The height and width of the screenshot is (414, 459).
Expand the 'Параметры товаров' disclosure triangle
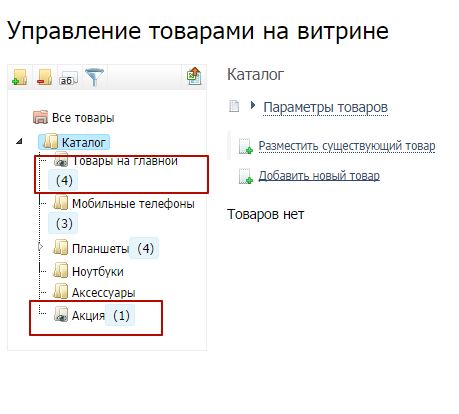253,105
